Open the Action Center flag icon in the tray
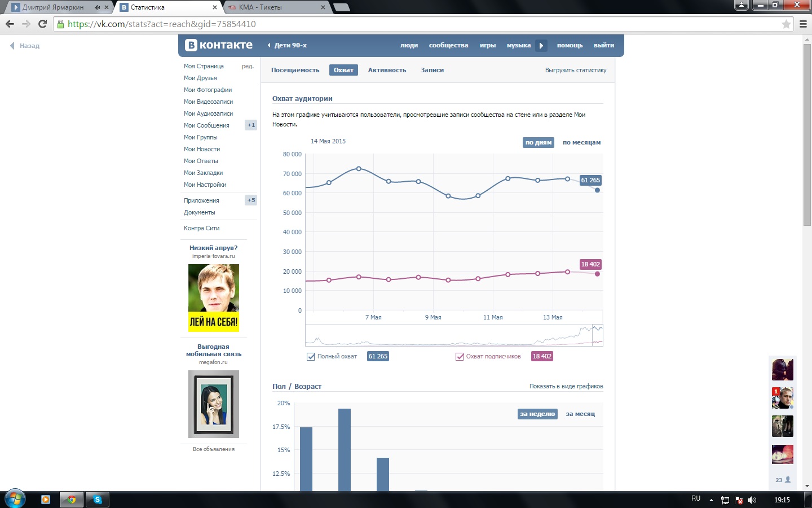Screen dimensions: 812x508 [x=739, y=500]
